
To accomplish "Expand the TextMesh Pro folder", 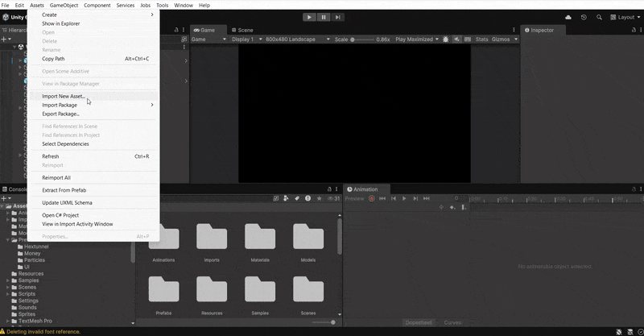I will pyautogui.click(x=8, y=321).
